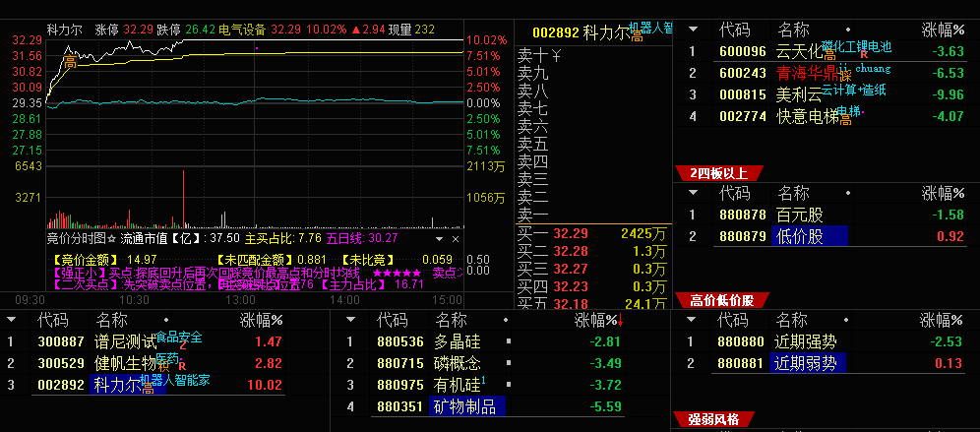Click the star icon beside 竞价分时图
This screenshot has width=980, height=432.
coord(112,238)
